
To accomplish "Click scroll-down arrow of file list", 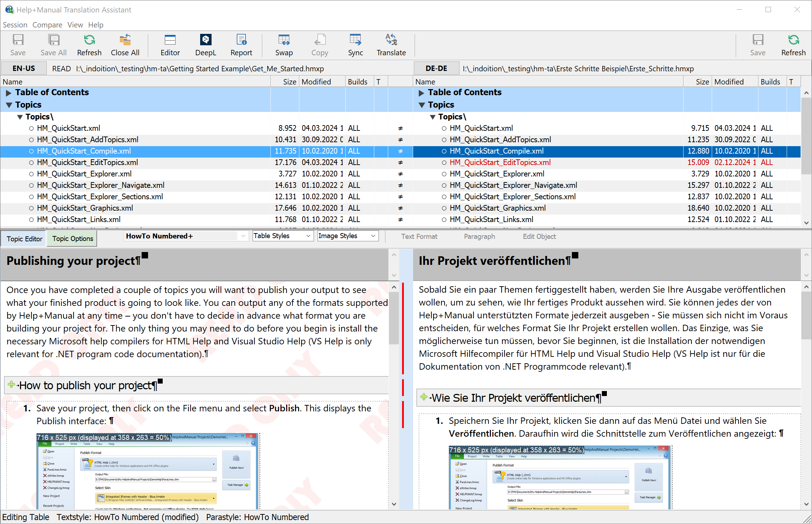I will coord(806,223).
